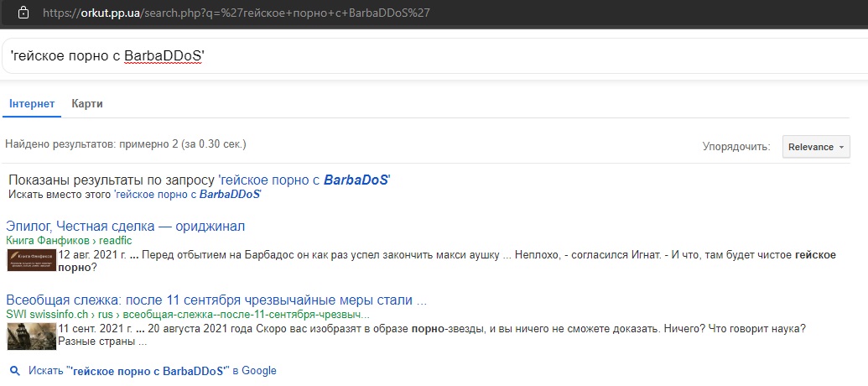Click the 'Упорядочить:' sort label
The height and width of the screenshot is (386, 868).
tap(735, 147)
